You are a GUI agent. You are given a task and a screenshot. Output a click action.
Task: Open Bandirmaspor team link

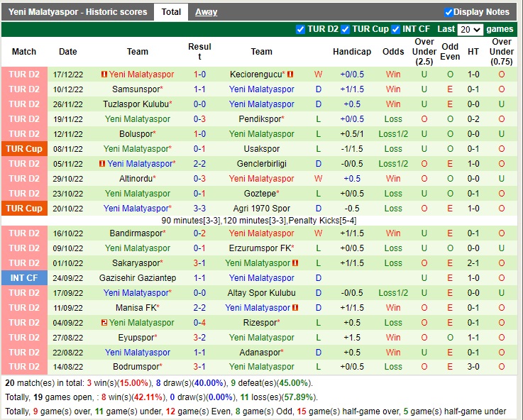point(136,233)
